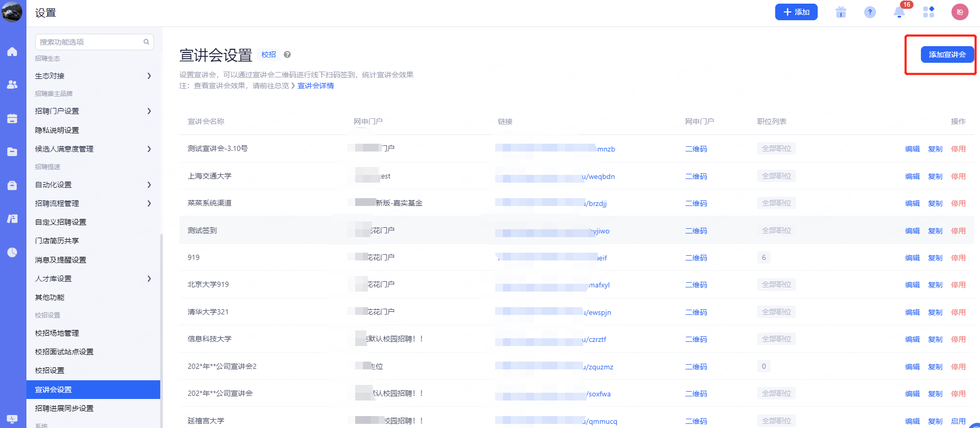Open the candidates people icon in sidebar
980x428 pixels.
(x=12, y=85)
